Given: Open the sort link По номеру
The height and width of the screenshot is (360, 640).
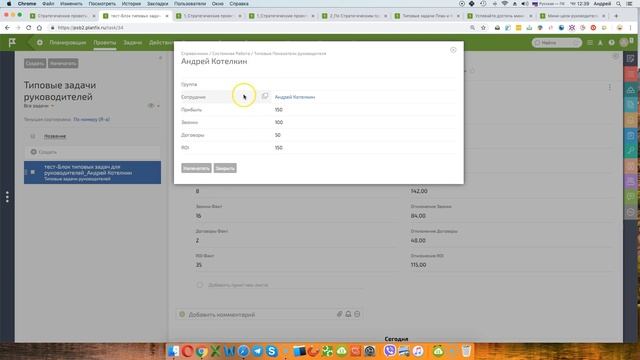Looking at the screenshot, I should coord(91,120).
